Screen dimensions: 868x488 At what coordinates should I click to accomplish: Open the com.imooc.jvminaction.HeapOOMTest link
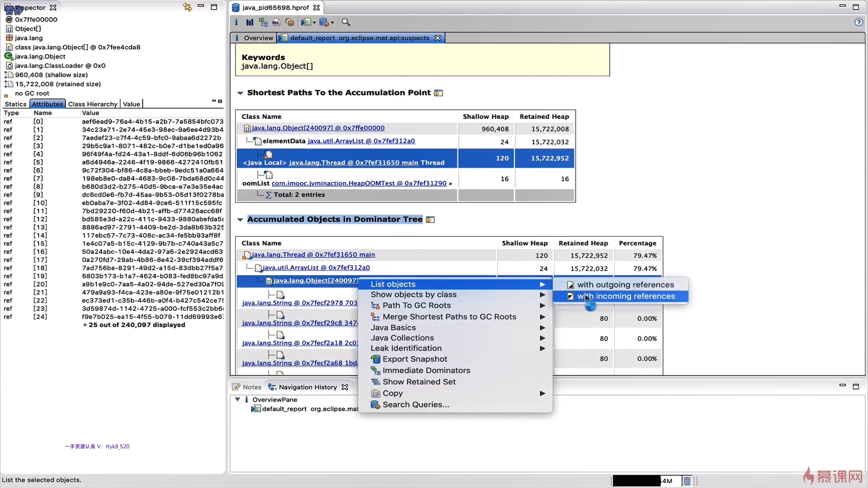359,183
